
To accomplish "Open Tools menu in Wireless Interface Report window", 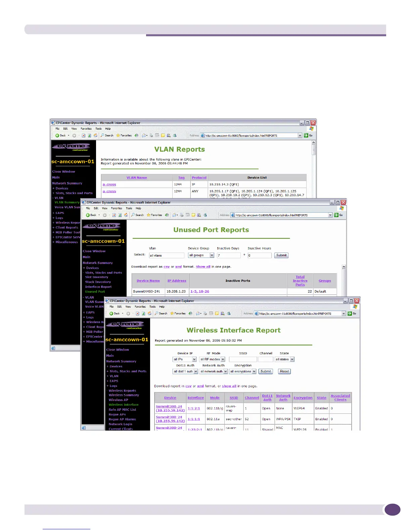I will click(x=152, y=307).
